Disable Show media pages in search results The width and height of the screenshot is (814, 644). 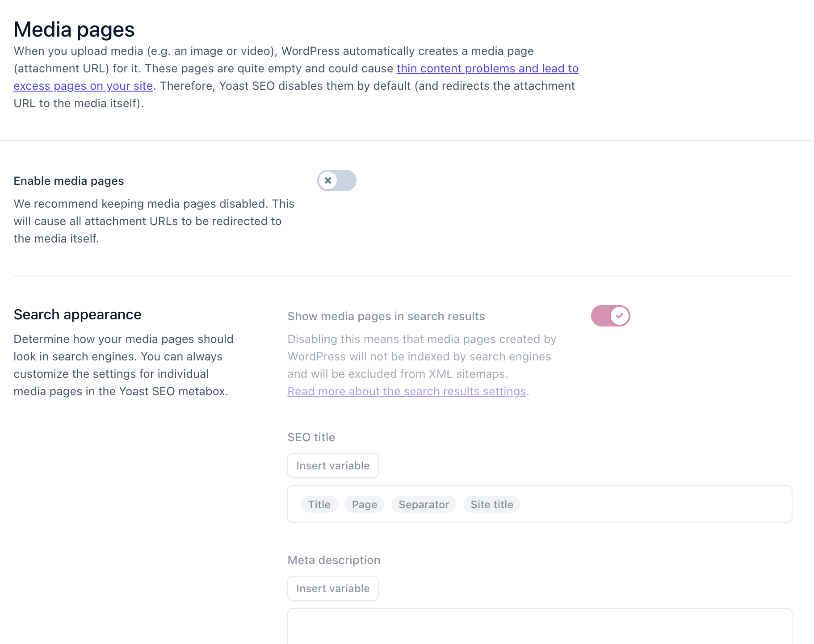point(610,315)
